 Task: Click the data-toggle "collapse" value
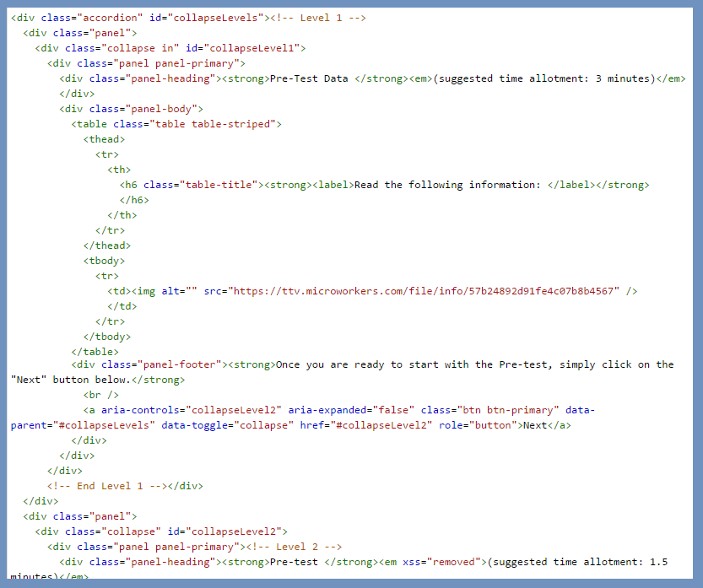(263, 425)
